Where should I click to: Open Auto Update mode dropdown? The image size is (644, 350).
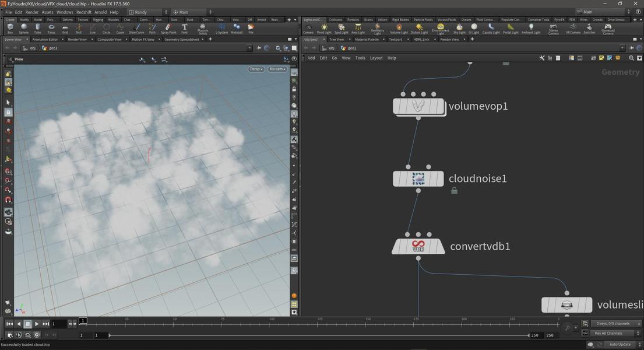pyautogui.click(x=624, y=345)
